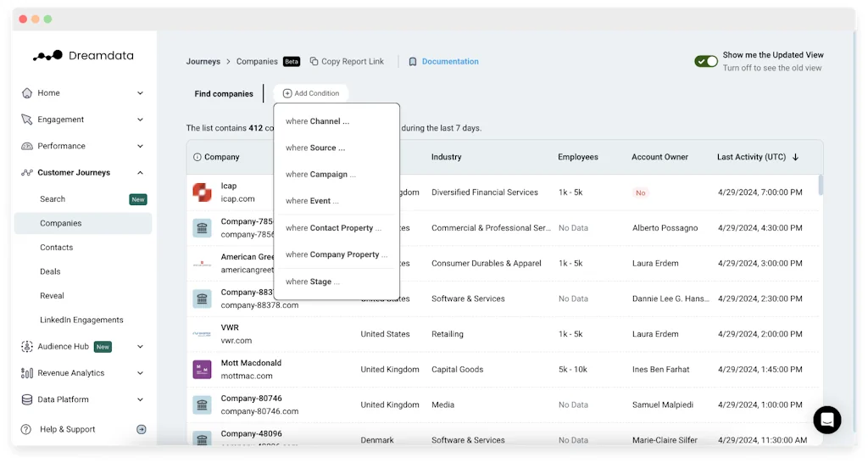Open the chat widget bubble

point(827,420)
